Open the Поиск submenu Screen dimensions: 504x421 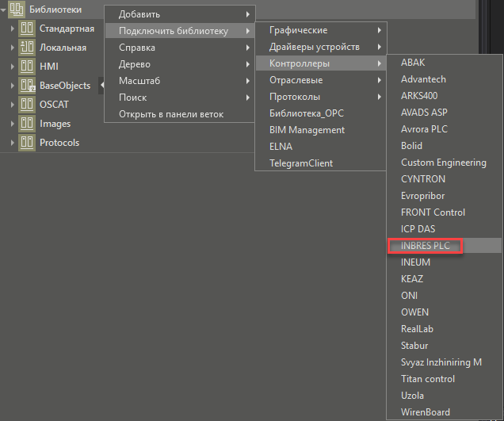point(180,98)
